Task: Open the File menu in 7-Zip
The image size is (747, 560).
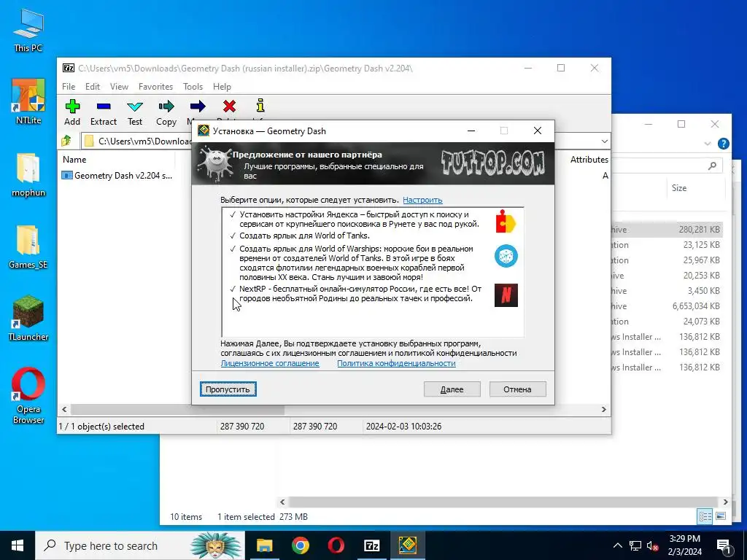Action: click(69, 86)
